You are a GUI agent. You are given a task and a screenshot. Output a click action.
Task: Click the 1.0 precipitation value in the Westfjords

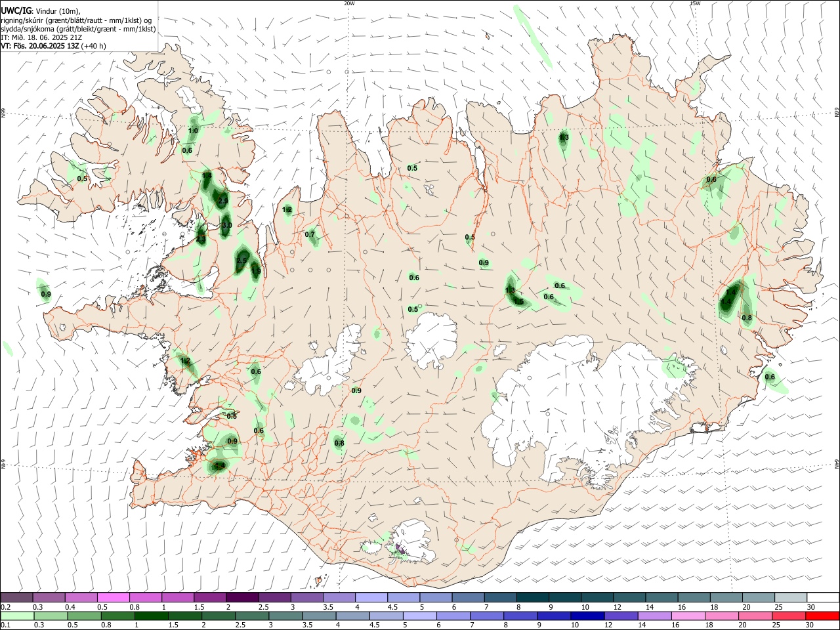(193, 131)
